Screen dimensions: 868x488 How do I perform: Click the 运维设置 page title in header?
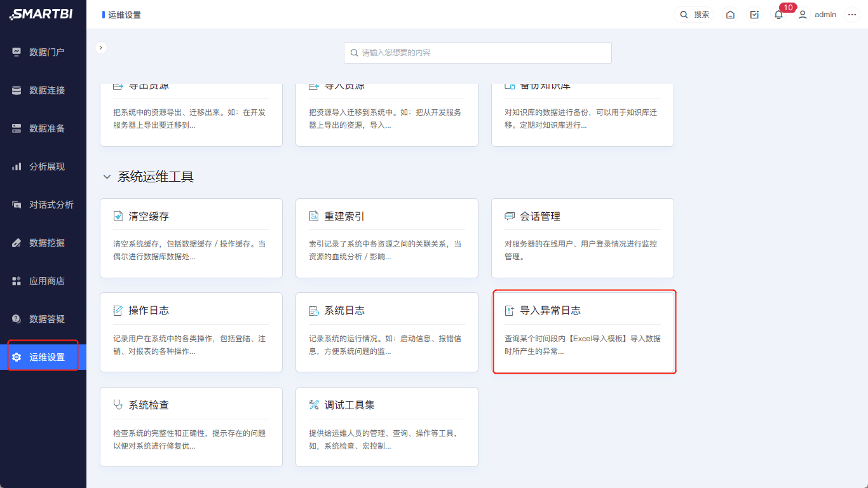[125, 15]
